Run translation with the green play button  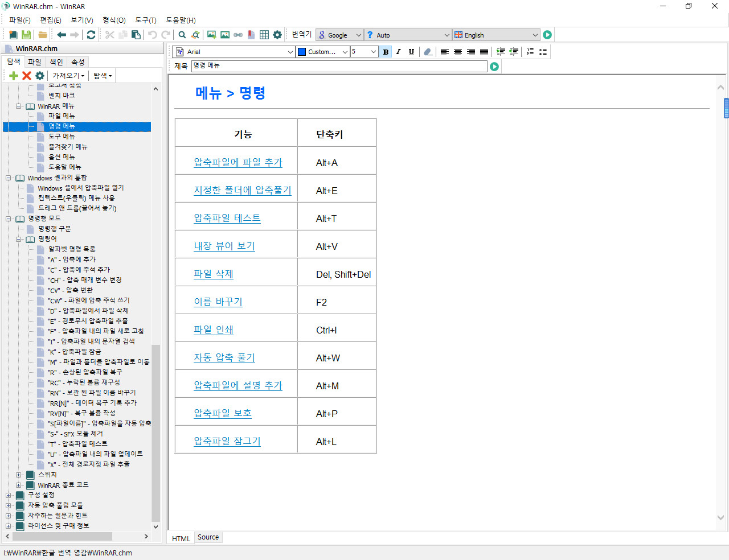(547, 35)
